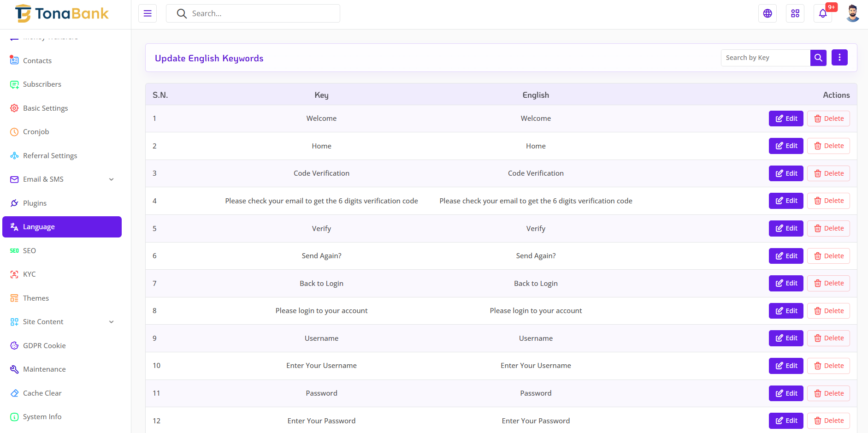Click the user avatar in header

tap(852, 13)
